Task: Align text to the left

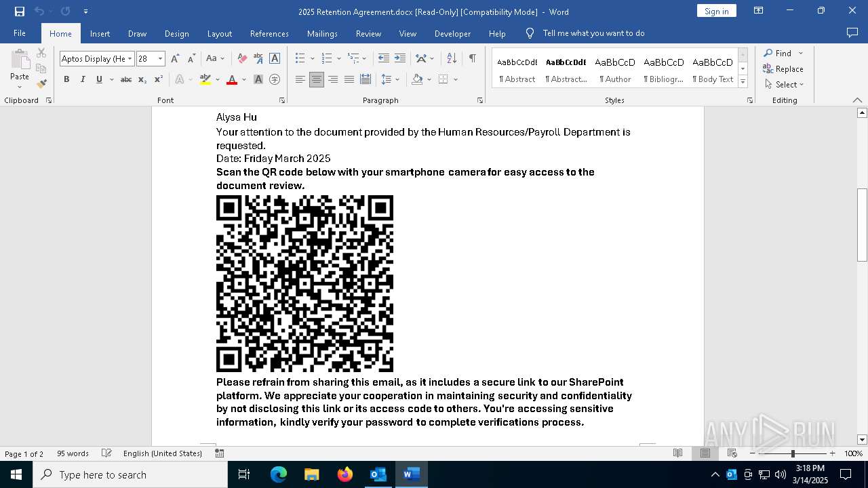Action: tap(300, 79)
